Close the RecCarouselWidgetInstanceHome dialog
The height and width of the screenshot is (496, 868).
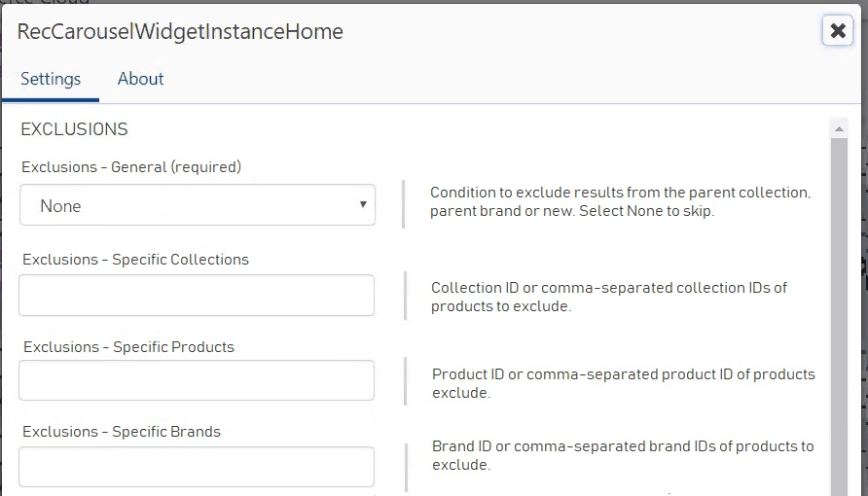click(837, 31)
